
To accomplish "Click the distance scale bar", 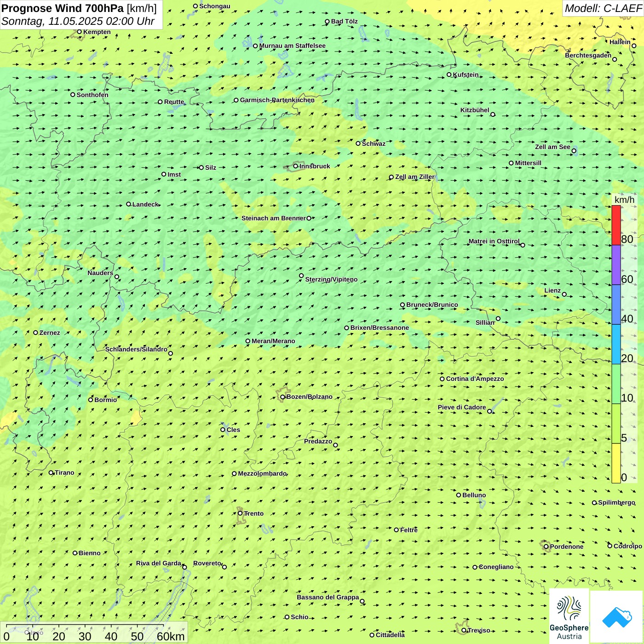I will [85, 625].
